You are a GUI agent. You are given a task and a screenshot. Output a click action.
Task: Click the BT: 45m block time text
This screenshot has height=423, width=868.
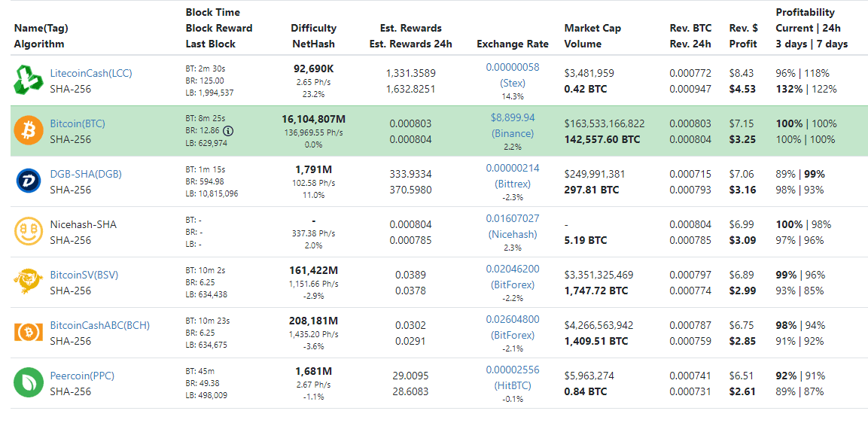point(199,371)
